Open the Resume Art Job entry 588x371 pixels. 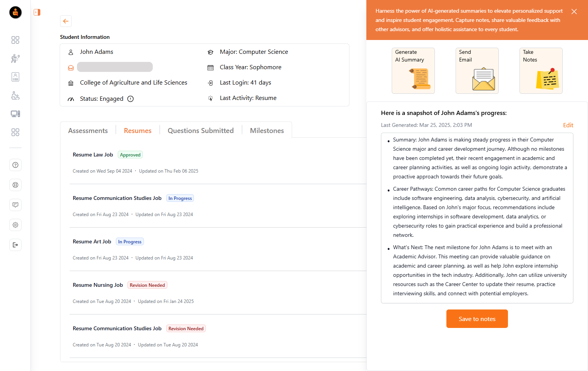(x=92, y=241)
